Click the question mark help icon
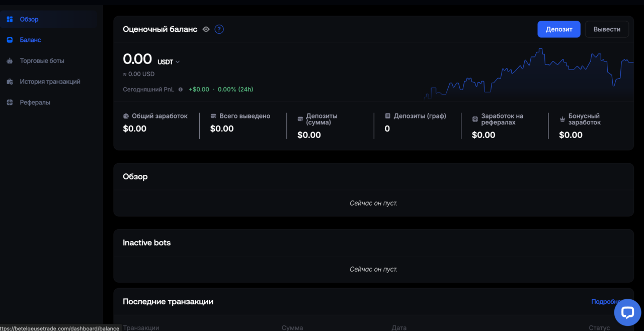The width and height of the screenshot is (644, 331). (x=219, y=29)
